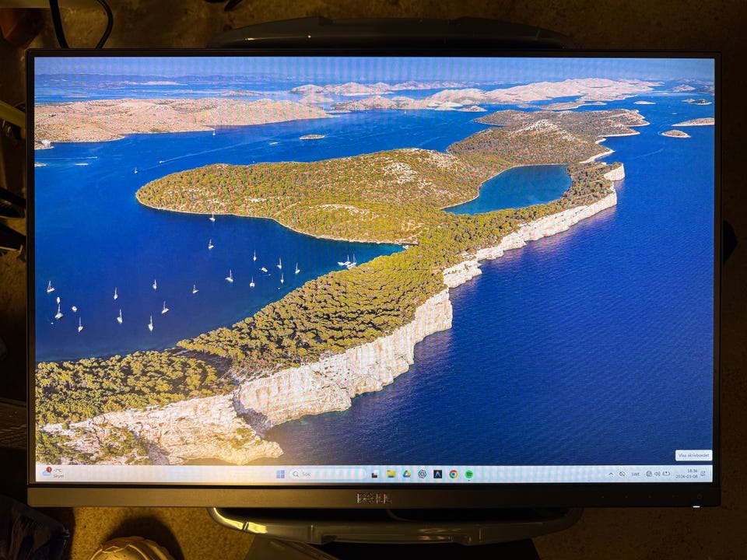Image resolution: width=747 pixels, height=560 pixels.
Task: Click the show desktop strip at taskbar edge
Action: 711,474
